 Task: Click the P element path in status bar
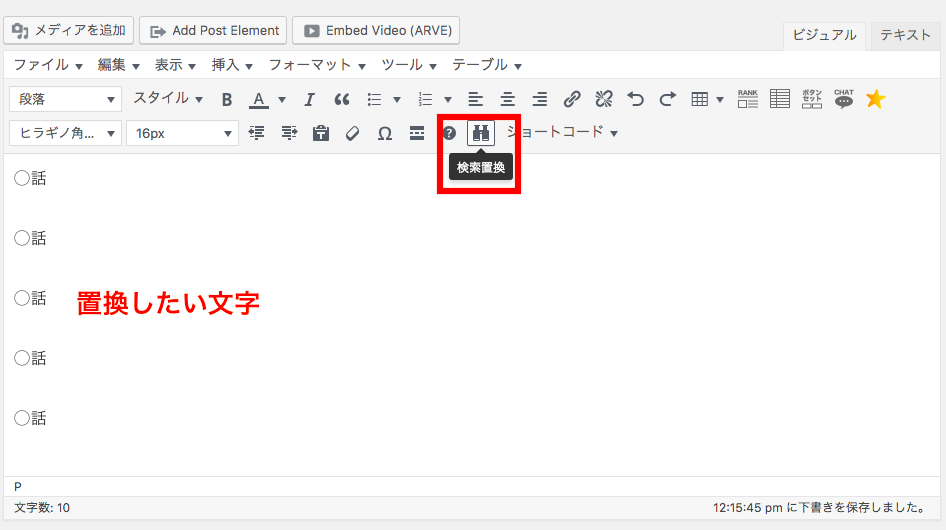(17, 487)
